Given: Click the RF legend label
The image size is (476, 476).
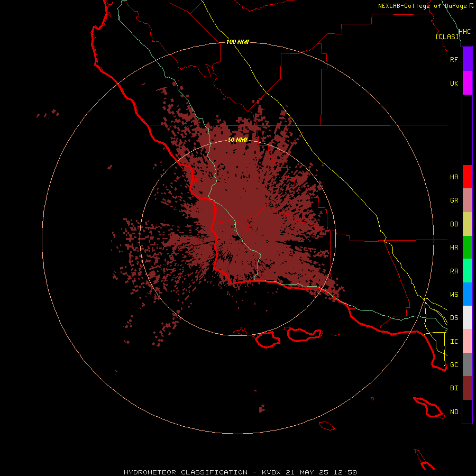Looking at the screenshot, I should [454, 59].
